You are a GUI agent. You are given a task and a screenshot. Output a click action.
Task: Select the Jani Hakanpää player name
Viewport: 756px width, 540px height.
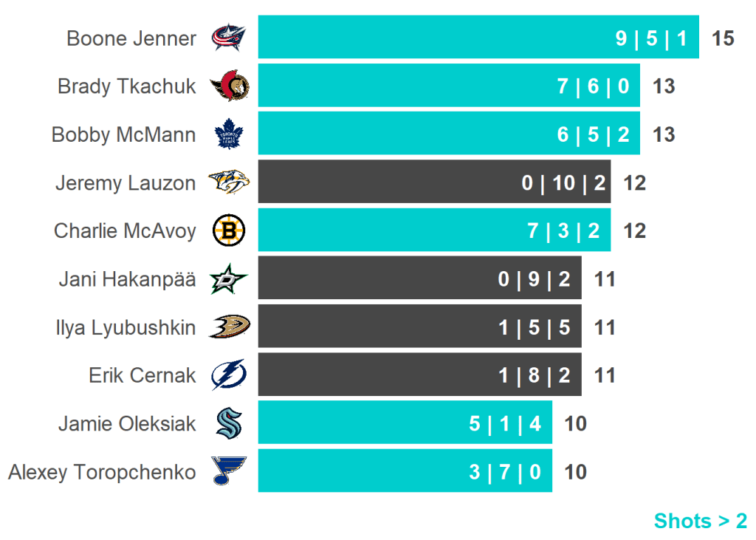pos(127,279)
